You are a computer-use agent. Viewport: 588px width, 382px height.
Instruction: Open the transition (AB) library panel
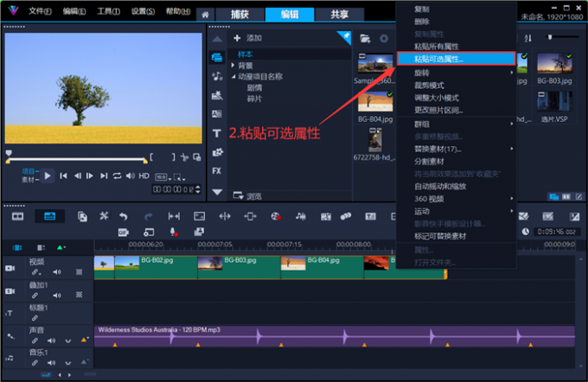[x=217, y=114]
